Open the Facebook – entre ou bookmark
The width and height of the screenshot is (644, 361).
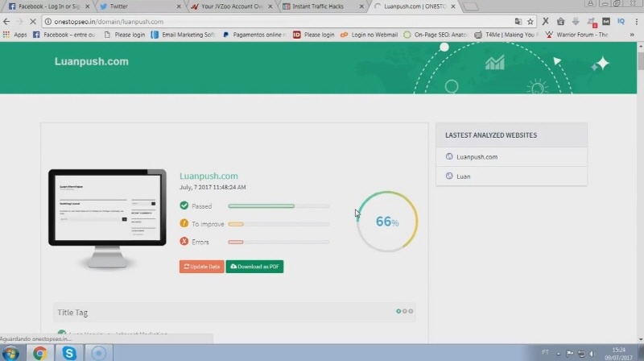(x=64, y=35)
